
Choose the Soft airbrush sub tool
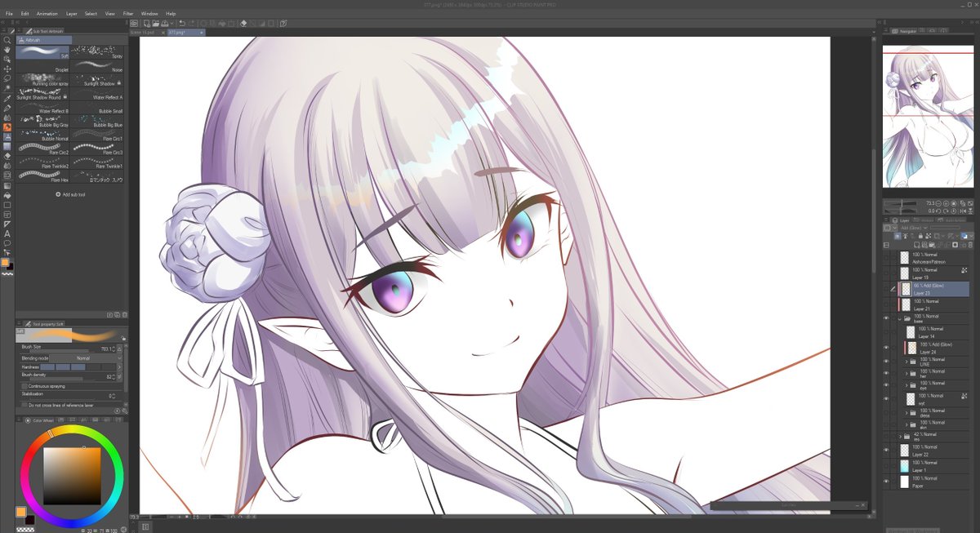click(x=43, y=51)
